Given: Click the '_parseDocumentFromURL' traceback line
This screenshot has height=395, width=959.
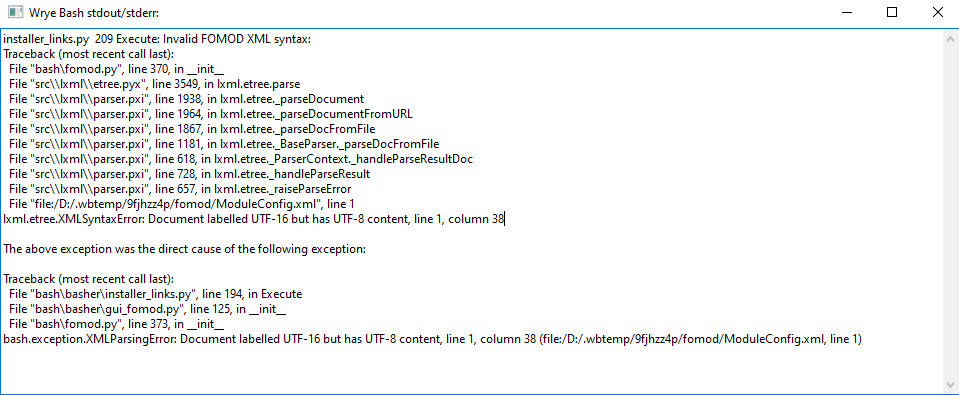Looking at the screenshot, I should (210, 114).
